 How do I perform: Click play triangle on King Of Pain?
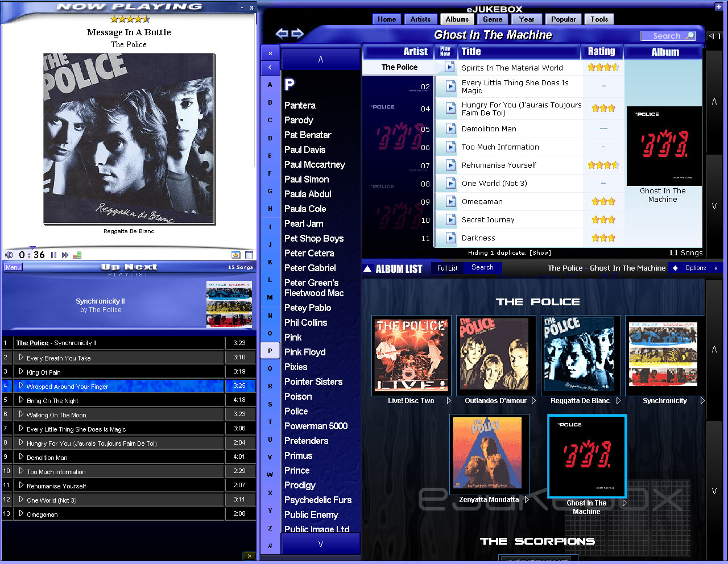click(21, 372)
